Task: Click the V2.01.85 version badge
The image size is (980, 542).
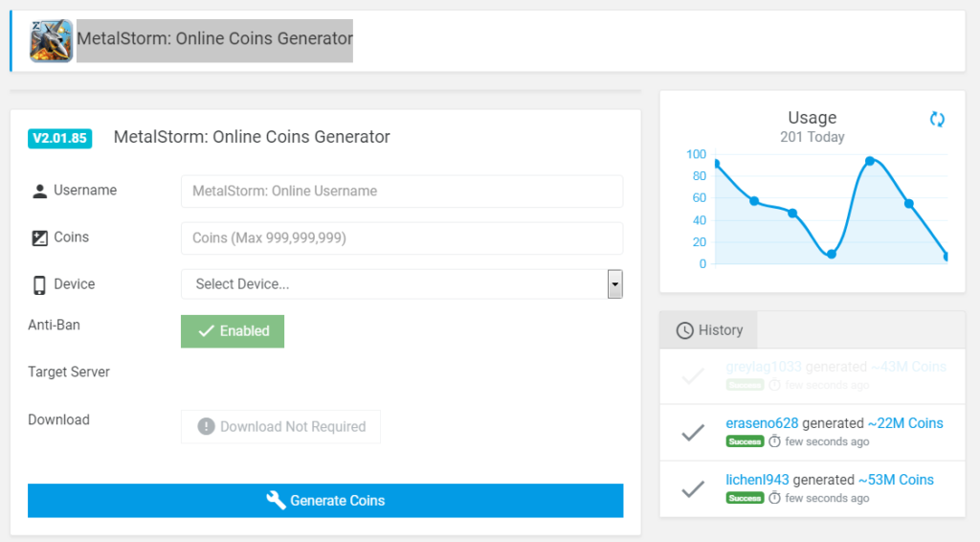Action: click(59, 138)
